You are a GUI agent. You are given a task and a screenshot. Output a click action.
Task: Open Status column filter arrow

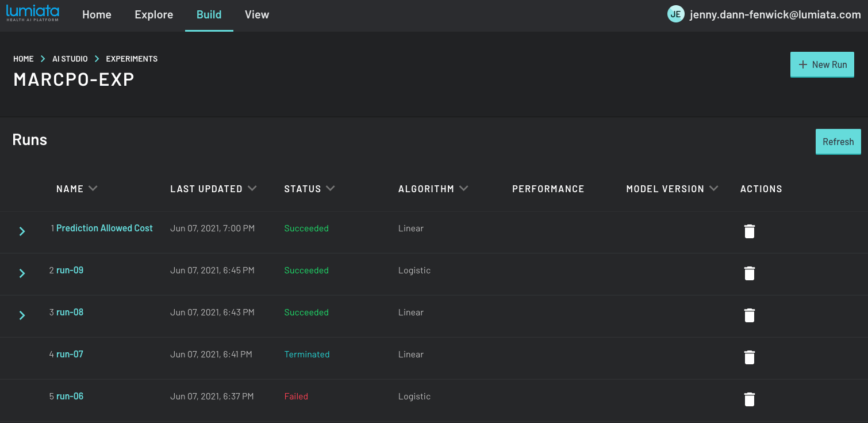(330, 188)
